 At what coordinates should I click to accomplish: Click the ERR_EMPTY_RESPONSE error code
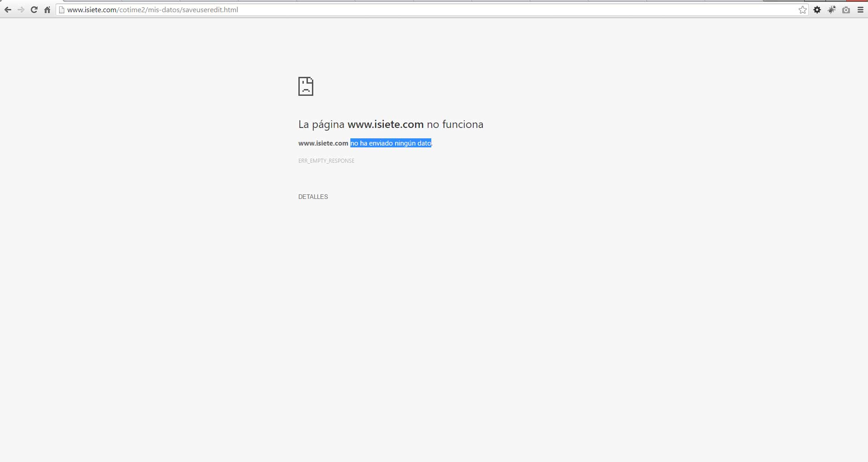(x=326, y=161)
